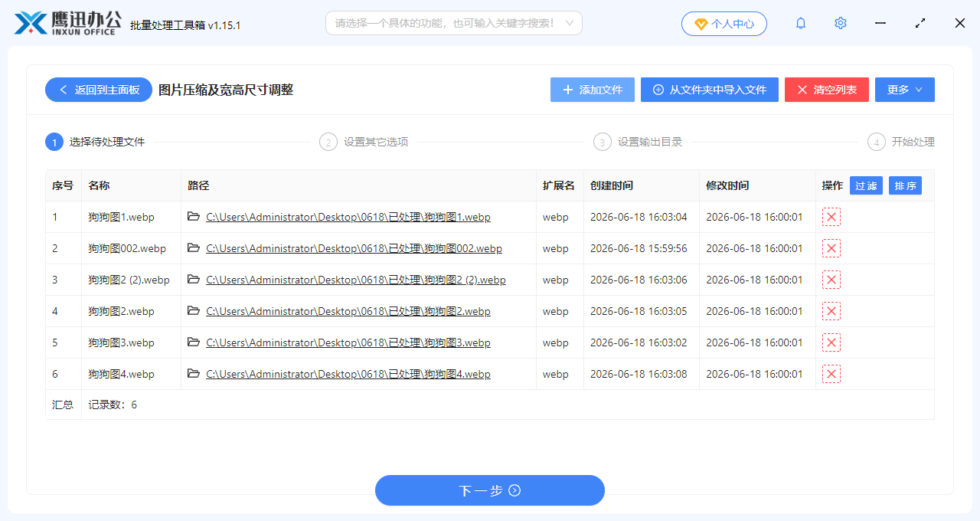Return to main panel via 返回到主面板

click(x=99, y=90)
